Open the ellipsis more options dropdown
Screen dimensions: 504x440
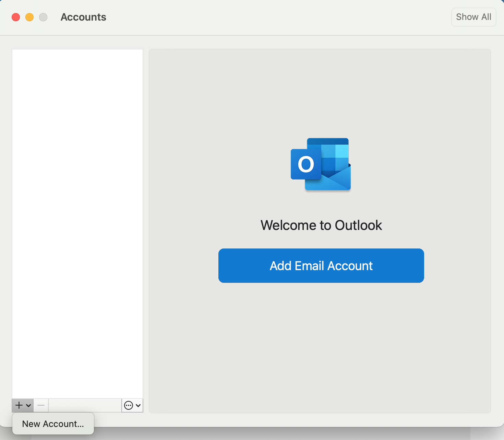coord(132,405)
